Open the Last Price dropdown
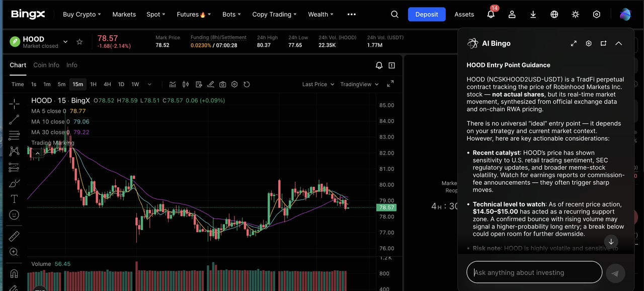 (x=317, y=85)
